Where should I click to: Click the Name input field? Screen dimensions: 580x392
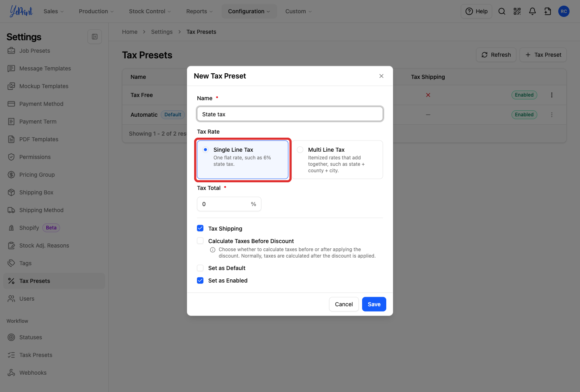290,114
